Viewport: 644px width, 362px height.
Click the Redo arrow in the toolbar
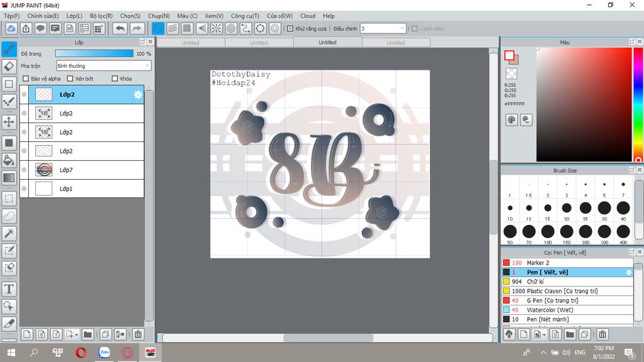point(137,28)
